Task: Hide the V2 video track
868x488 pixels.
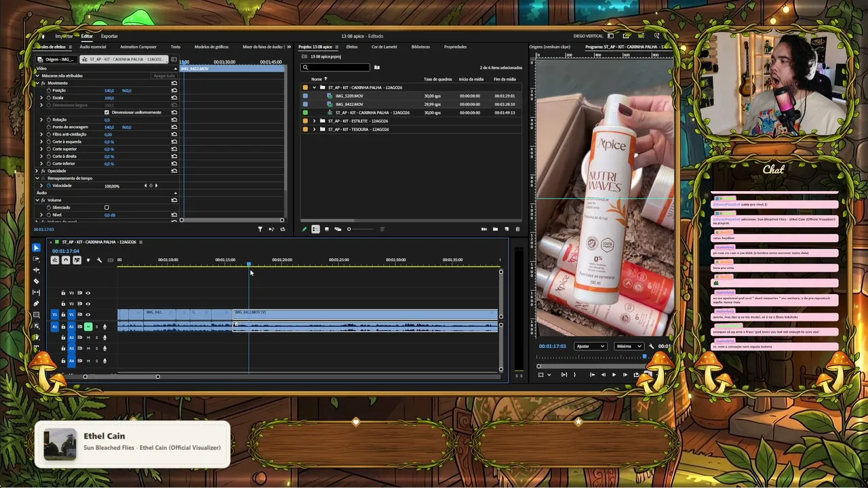Action: 87,304
